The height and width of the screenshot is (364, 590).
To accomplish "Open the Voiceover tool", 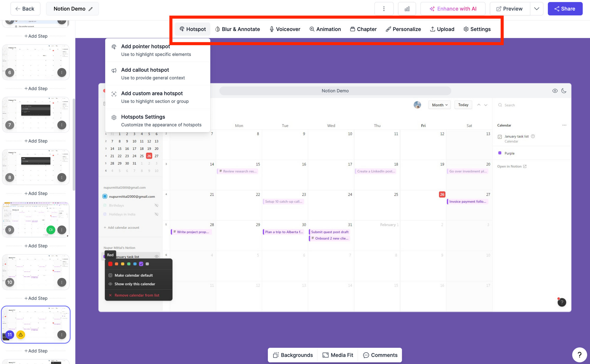I will (284, 29).
